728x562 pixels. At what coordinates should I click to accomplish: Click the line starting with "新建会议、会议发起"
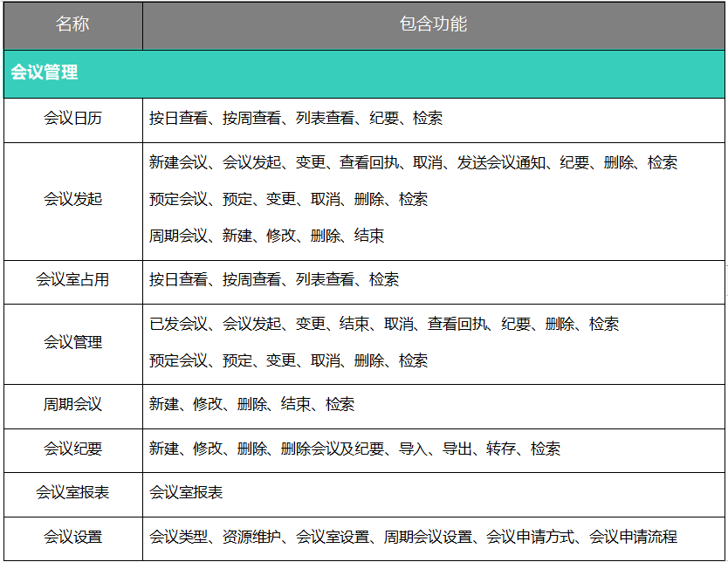click(x=413, y=162)
